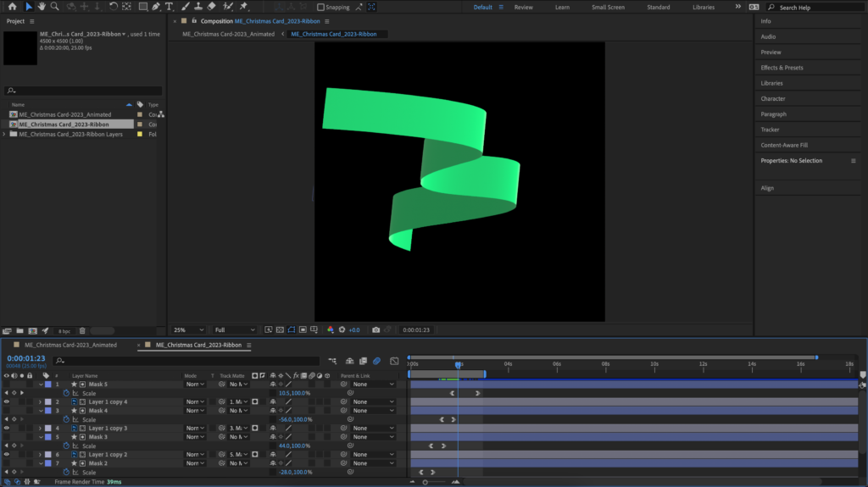Select the Puppet Pin tool
The image size is (868, 487).
click(x=243, y=7)
